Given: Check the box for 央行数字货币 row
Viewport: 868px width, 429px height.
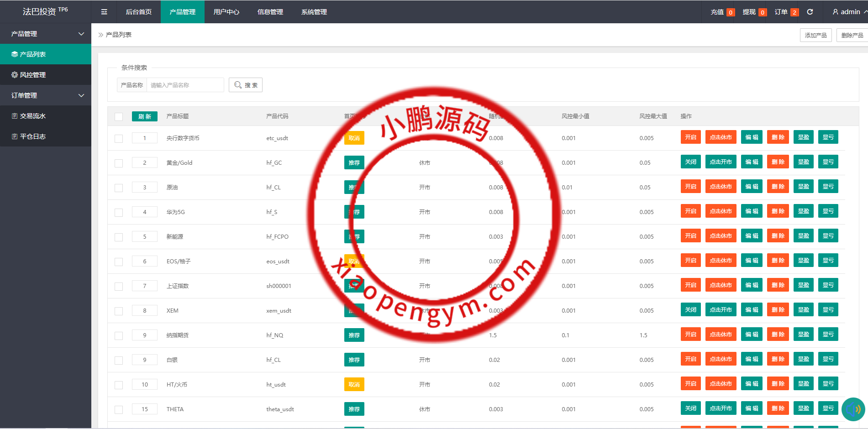Looking at the screenshot, I should [x=119, y=138].
